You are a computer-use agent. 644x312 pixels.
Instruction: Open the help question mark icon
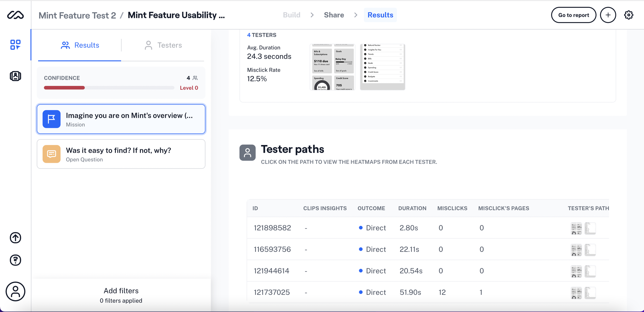tap(15, 260)
